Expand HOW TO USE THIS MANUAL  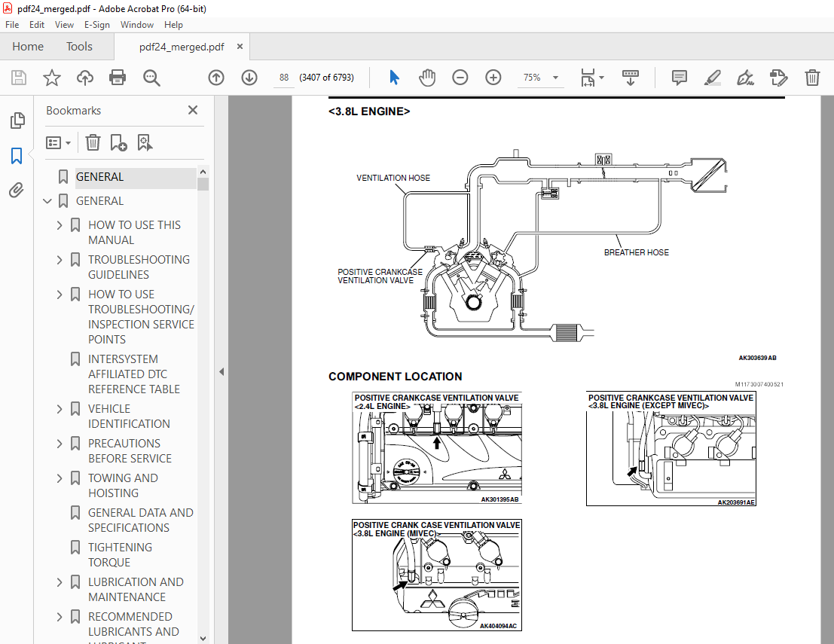click(x=60, y=225)
